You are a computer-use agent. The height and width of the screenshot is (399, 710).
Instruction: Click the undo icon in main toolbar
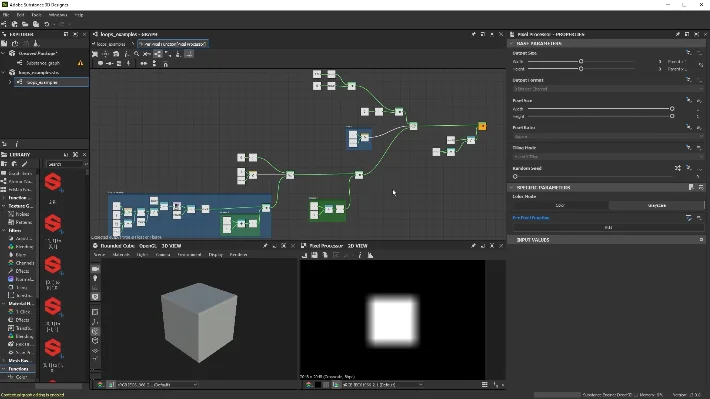[47, 24]
